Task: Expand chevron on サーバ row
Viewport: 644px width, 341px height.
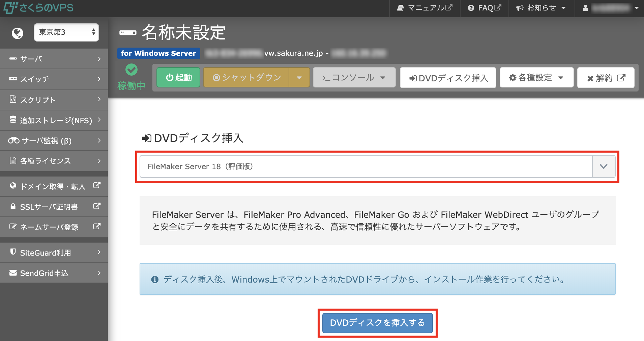Action: click(99, 59)
